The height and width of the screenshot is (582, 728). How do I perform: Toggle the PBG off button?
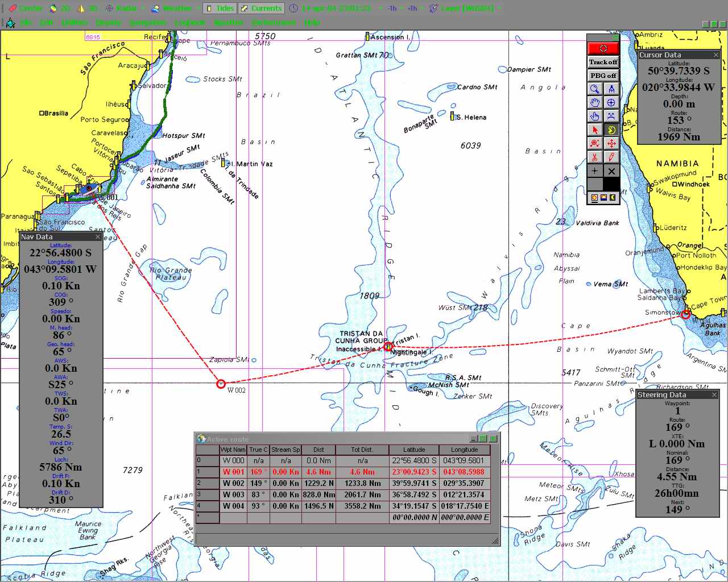point(603,76)
